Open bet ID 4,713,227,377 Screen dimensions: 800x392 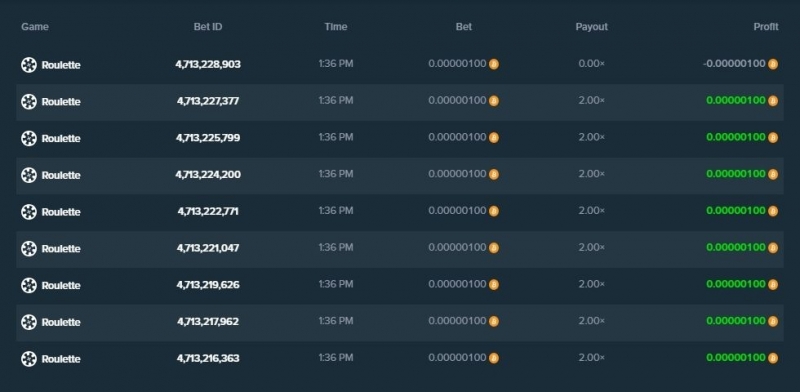[x=208, y=101]
